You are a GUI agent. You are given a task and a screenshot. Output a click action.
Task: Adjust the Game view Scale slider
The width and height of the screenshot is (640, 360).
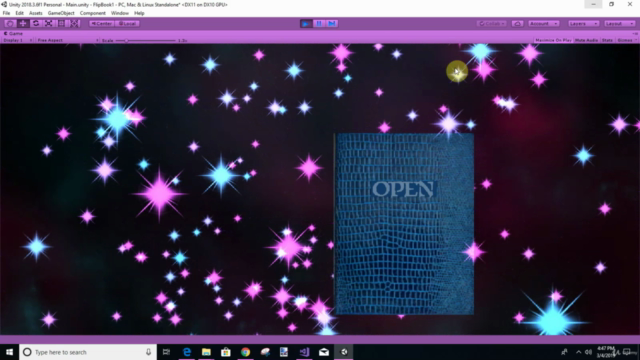click(146, 40)
